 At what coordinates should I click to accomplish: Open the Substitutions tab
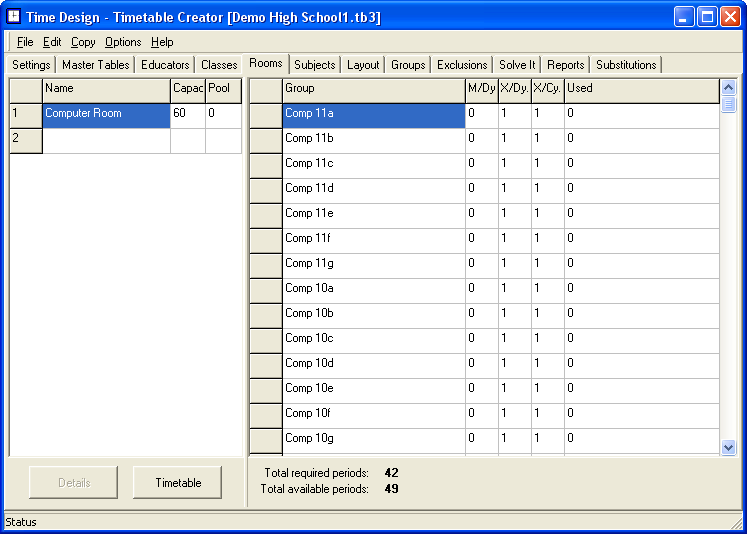click(626, 65)
